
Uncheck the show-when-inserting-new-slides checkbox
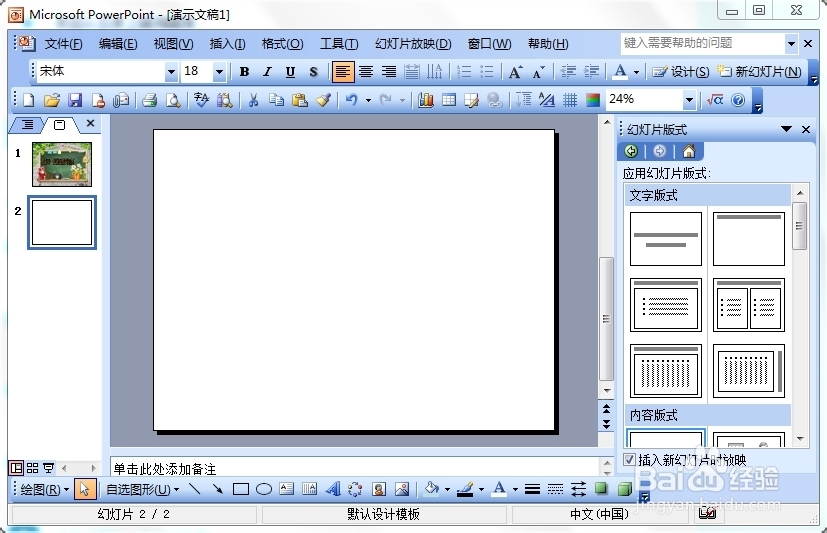629,459
